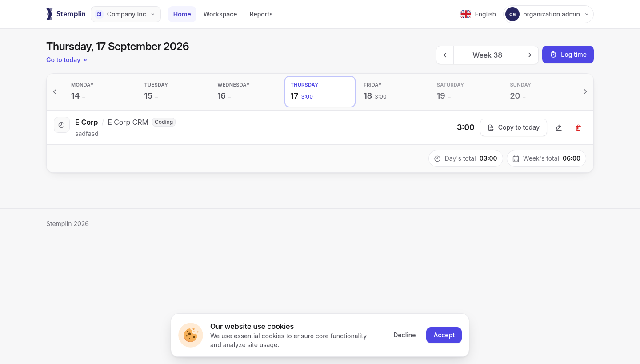This screenshot has width=640, height=364.
Task: Click the right arrow after Sunday
Action: click(x=585, y=91)
